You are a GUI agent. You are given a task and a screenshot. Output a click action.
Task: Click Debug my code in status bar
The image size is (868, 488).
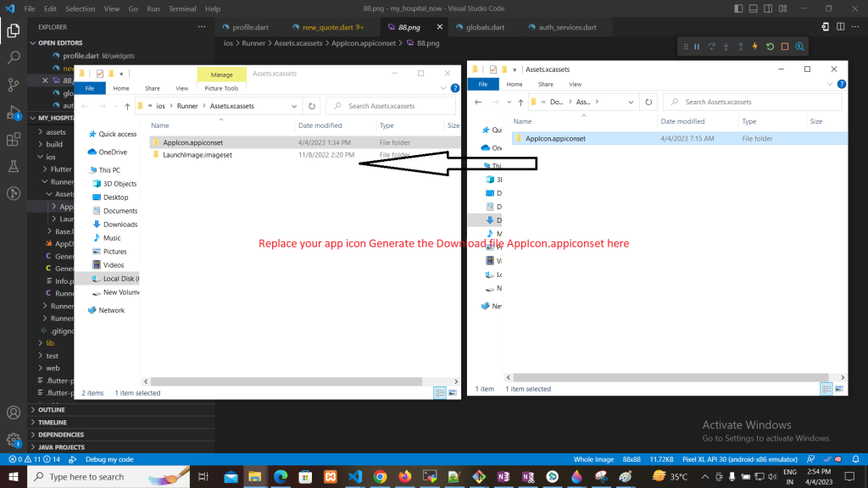pyautogui.click(x=108, y=458)
